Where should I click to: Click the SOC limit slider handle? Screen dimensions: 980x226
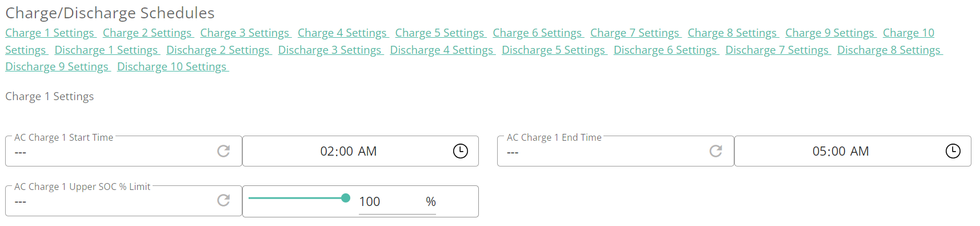(346, 198)
